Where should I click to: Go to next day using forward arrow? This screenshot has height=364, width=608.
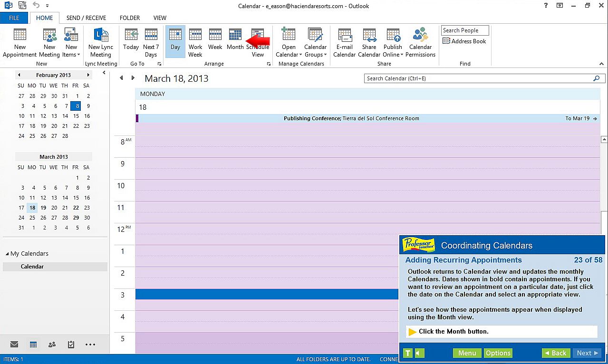tap(133, 78)
